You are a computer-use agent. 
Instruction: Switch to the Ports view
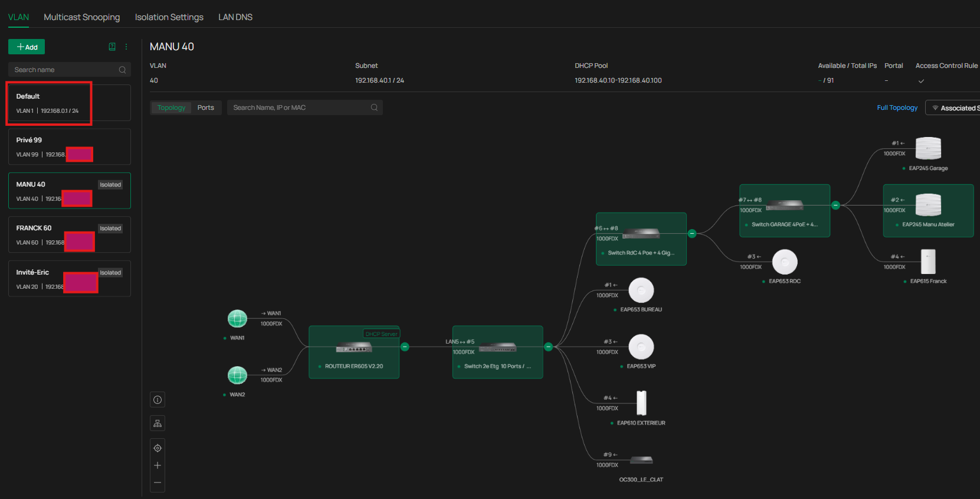coord(205,107)
